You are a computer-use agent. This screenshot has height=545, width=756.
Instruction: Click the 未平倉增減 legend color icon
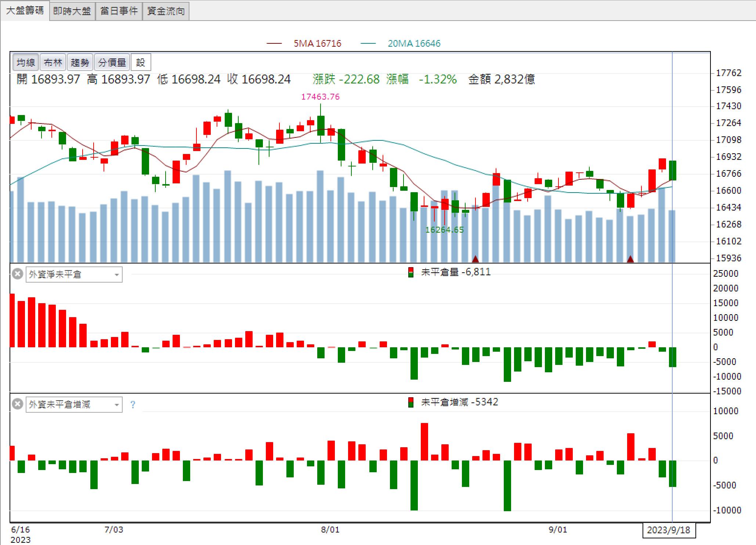(411, 402)
